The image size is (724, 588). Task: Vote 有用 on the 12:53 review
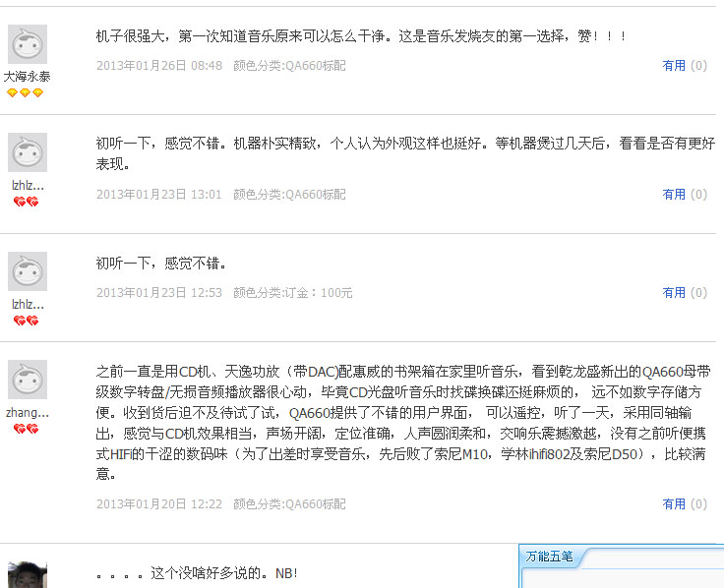[674, 293]
